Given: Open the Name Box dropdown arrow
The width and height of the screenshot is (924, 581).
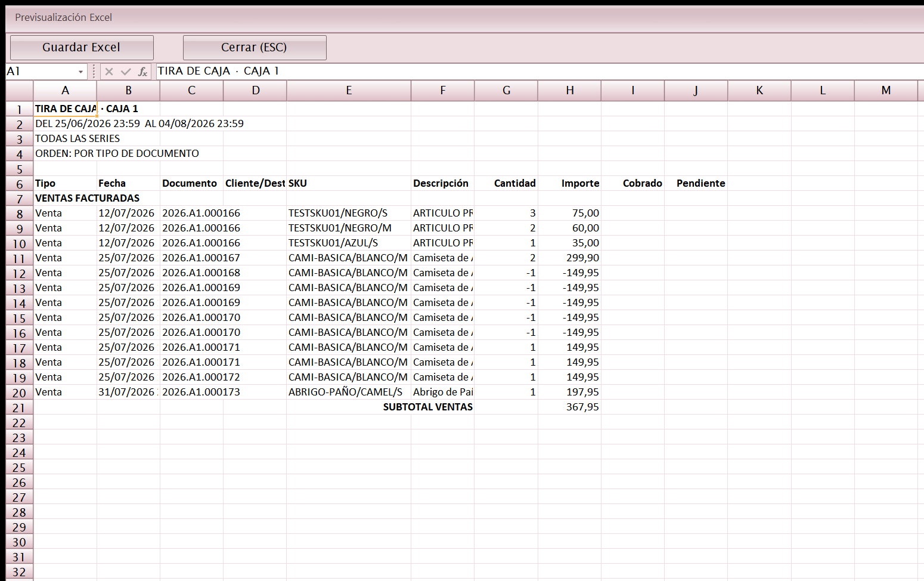Looking at the screenshot, I should (x=80, y=72).
